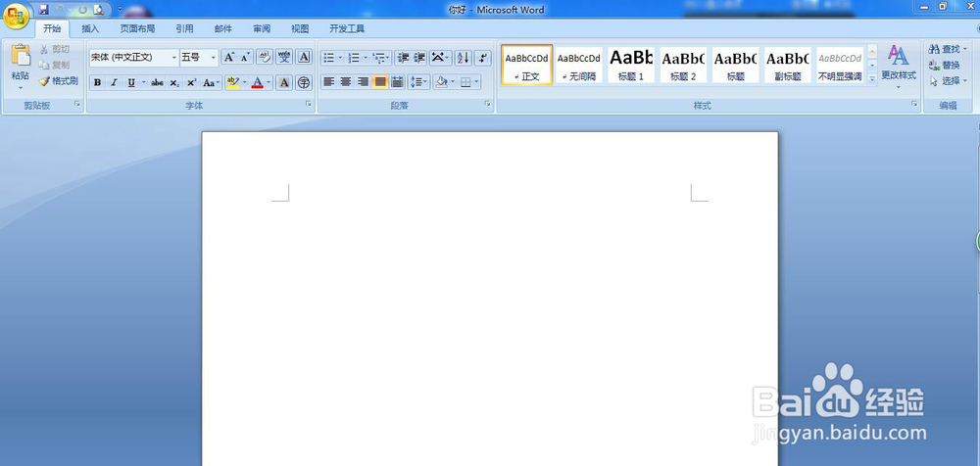The image size is (980, 466).
Task: Toggle justify alignment (highlighted)
Action: (379, 82)
